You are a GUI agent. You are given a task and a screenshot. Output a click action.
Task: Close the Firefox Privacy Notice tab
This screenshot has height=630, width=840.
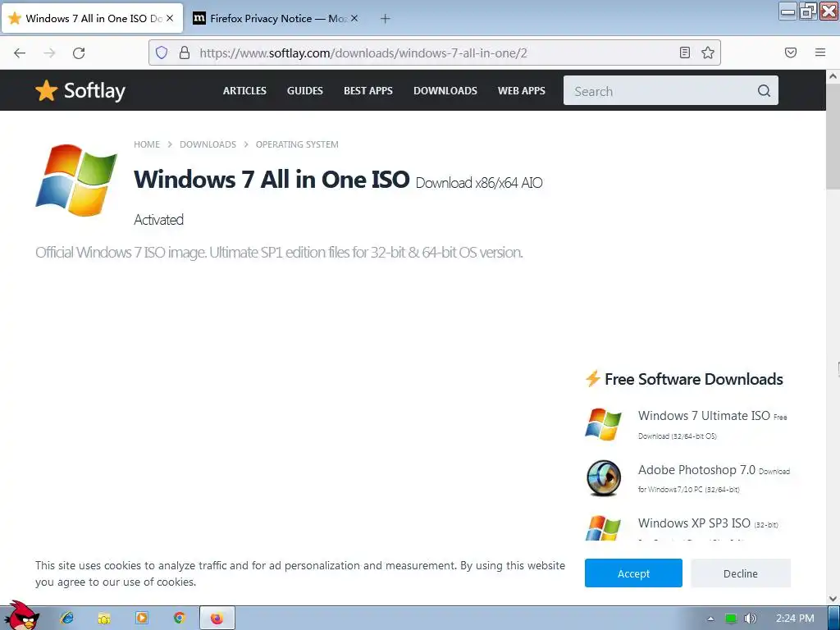354,18
